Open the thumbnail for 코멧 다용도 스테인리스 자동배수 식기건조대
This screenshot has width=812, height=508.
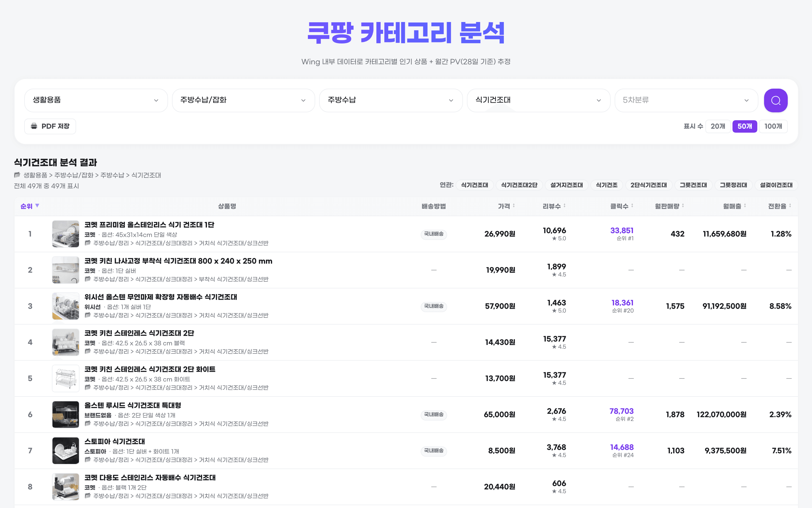pyautogui.click(x=65, y=487)
